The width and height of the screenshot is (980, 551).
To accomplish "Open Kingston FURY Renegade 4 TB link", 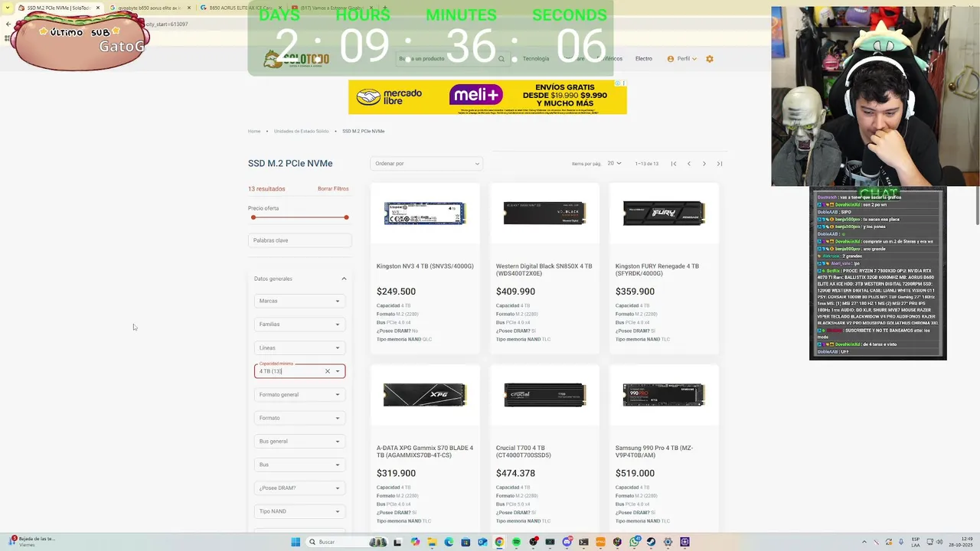I will pyautogui.click(x=657, y=270).
